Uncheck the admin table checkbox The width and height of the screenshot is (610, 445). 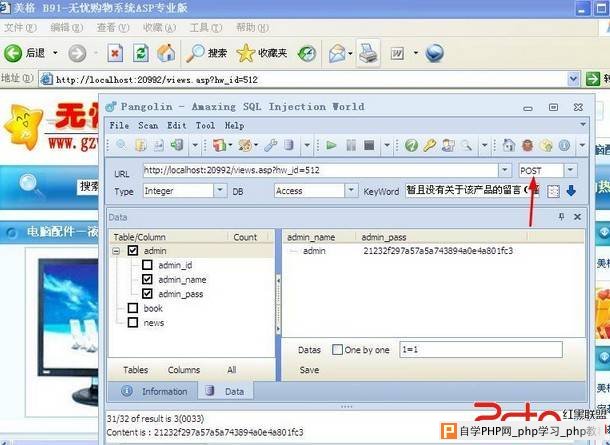133,251
